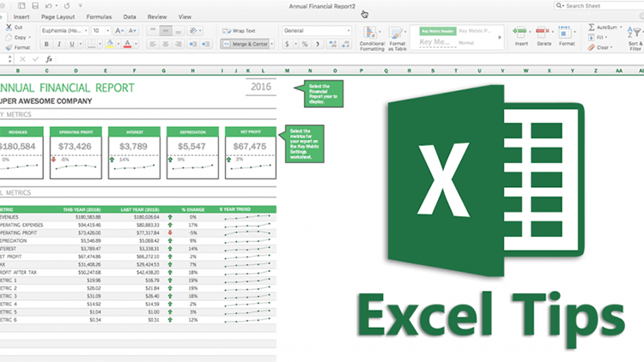Click the Format painter button
Screen dimensions: 644x362
point(18,48)
